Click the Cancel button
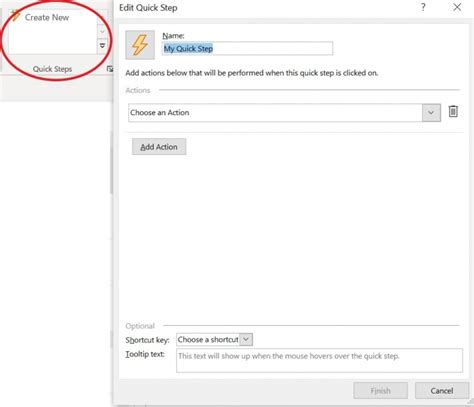The image size is (474, 407). coord(442,391)
